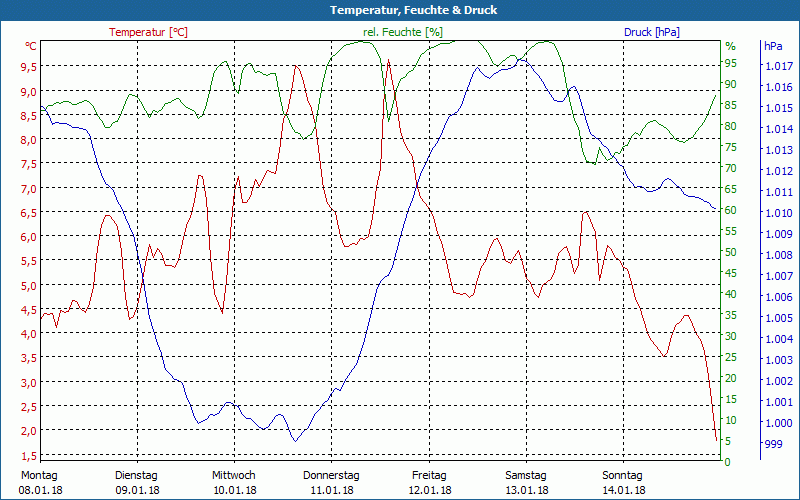The height and width of the screenshot is (500, 800).
Task: Click the 'Dienstag' day label
Action: pyautogui.click(x=136, y=476)
